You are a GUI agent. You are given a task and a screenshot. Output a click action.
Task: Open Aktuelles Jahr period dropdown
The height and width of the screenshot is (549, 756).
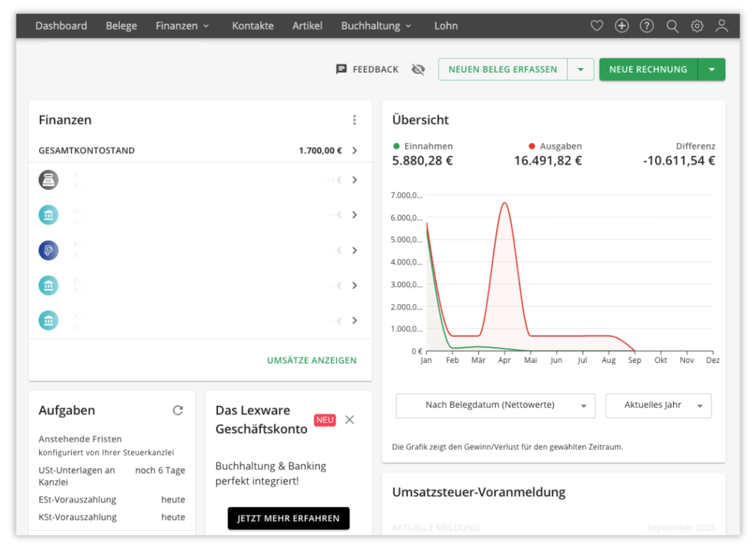tap(658, 406)
